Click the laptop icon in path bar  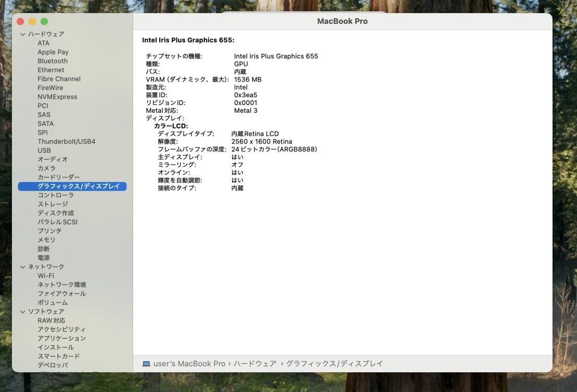(x=146, y=364)
